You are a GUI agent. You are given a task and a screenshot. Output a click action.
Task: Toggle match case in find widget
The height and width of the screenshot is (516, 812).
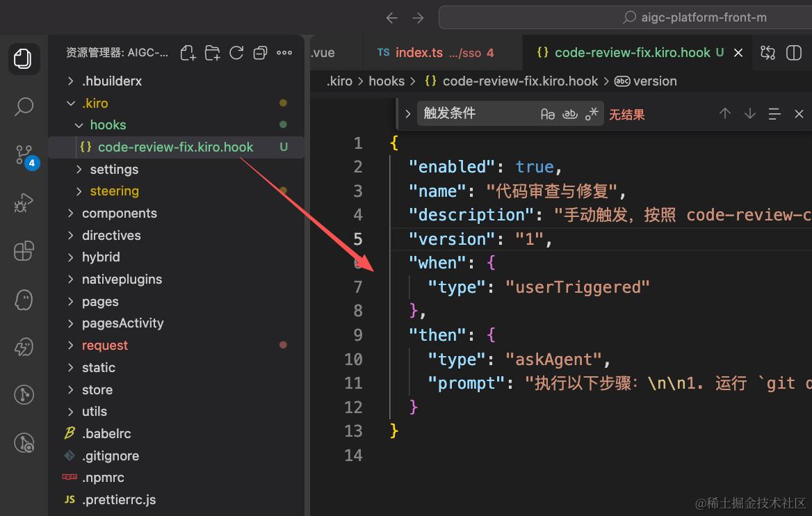(547, 114)
